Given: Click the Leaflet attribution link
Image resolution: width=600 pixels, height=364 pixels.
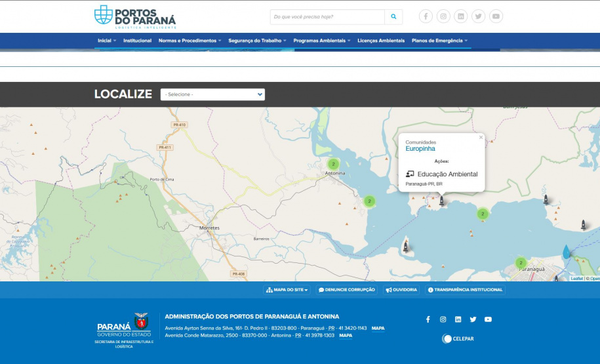Looking at the screenshot, I should tap(576, 279).
